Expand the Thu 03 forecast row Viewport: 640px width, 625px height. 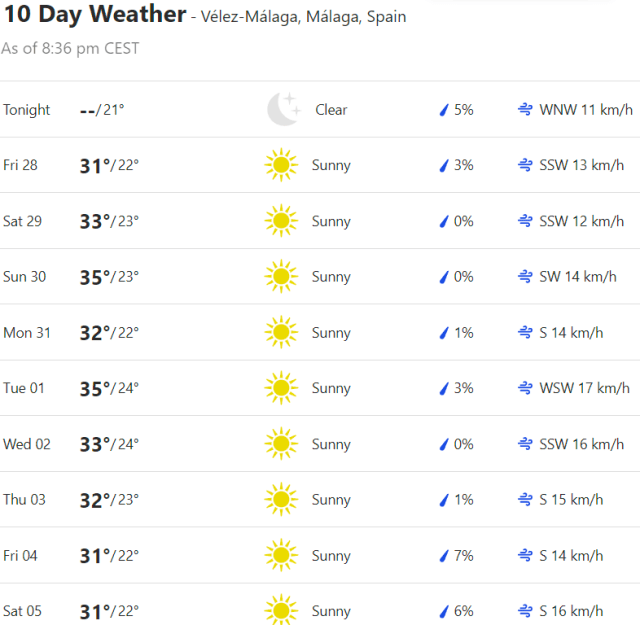click(x=320, y=500)
